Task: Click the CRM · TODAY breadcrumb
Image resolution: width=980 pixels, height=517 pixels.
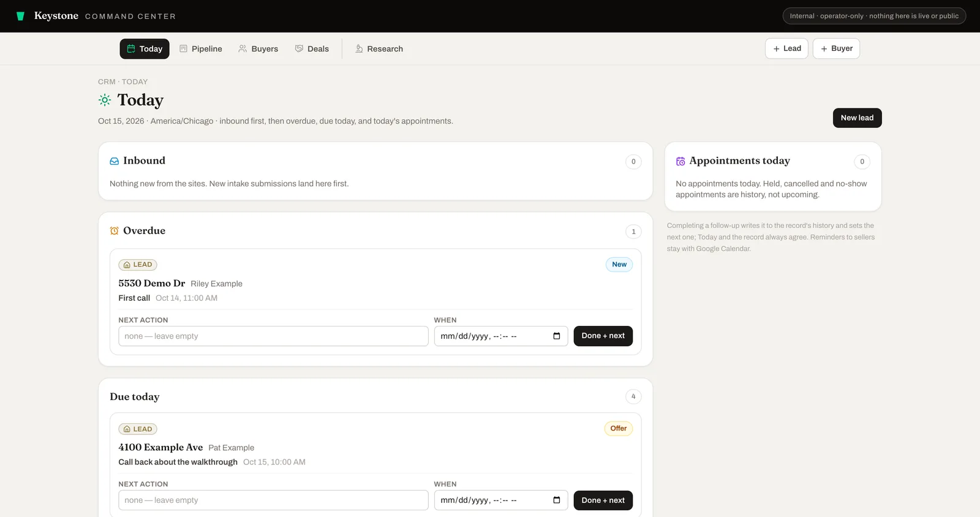Action: 123,81
